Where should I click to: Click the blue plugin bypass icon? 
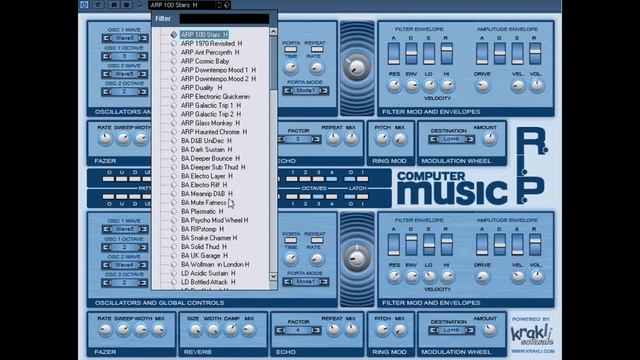pyautogui.click(x=84, y=5)
